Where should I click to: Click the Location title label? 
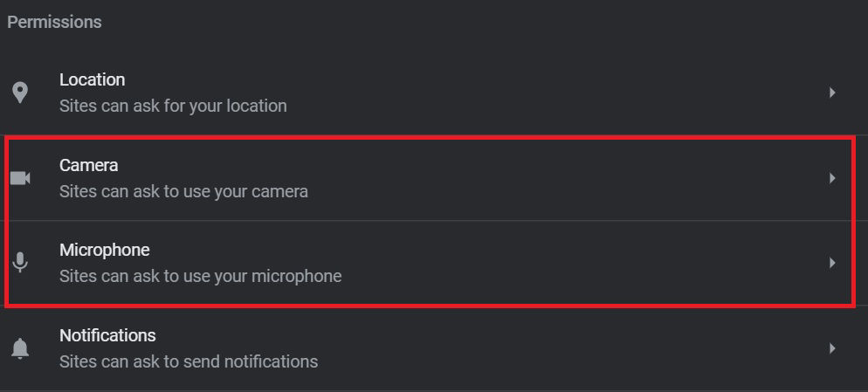point(92,79)
